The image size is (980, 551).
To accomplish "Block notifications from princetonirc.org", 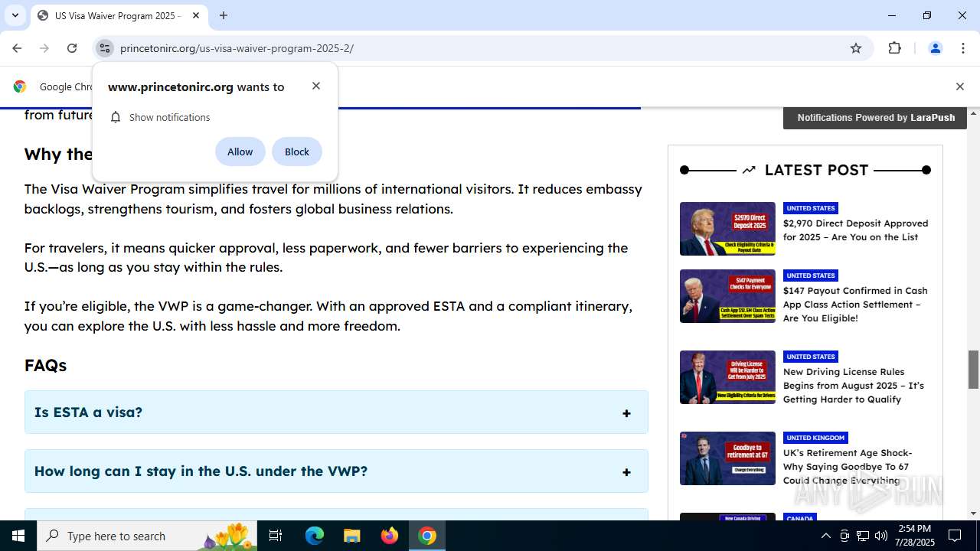I will click(x=297, y=152).
